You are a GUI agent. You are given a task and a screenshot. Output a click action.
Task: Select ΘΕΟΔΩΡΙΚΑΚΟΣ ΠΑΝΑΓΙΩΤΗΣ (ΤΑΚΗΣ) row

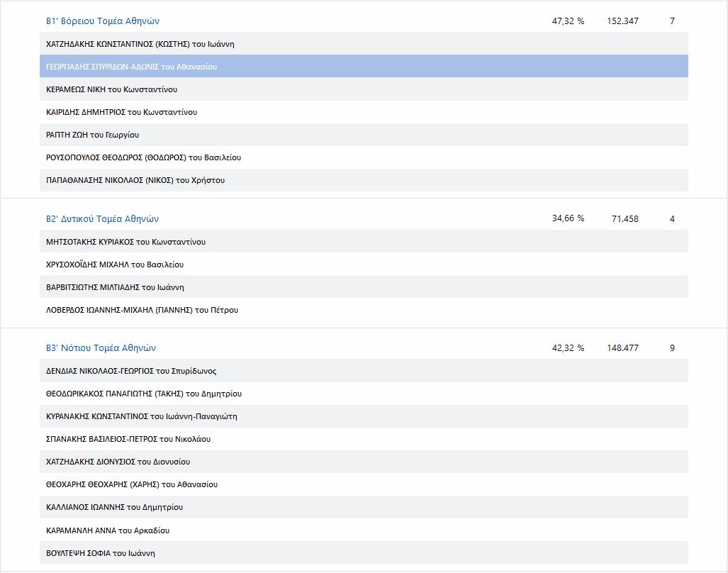coord(144,394)
